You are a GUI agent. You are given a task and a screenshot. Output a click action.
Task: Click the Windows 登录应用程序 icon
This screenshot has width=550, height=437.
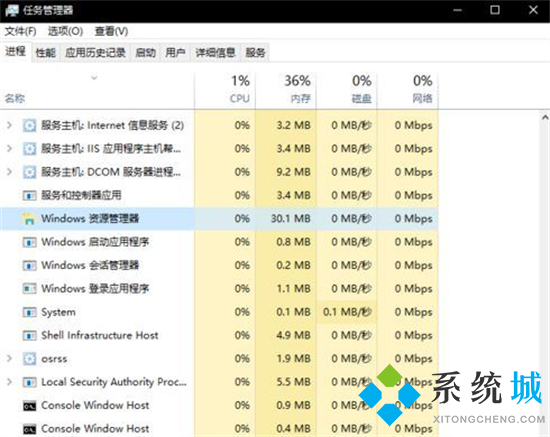29,288
